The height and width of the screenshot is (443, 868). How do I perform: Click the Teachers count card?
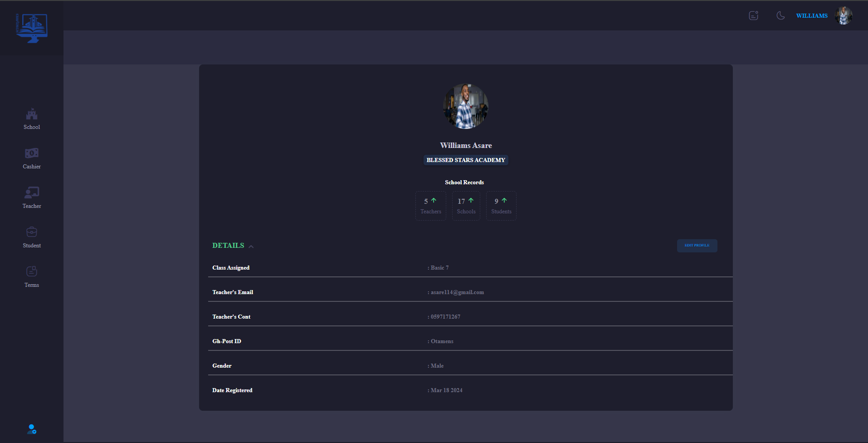click(x=430, y=206)
